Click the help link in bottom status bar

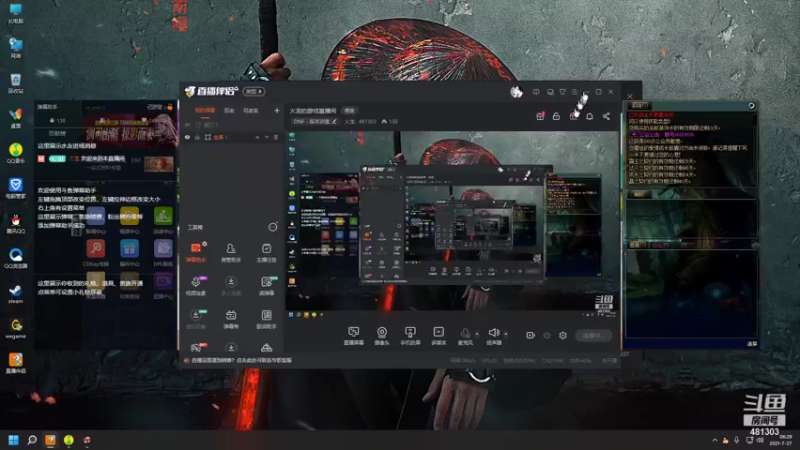[x=241, y=360]
